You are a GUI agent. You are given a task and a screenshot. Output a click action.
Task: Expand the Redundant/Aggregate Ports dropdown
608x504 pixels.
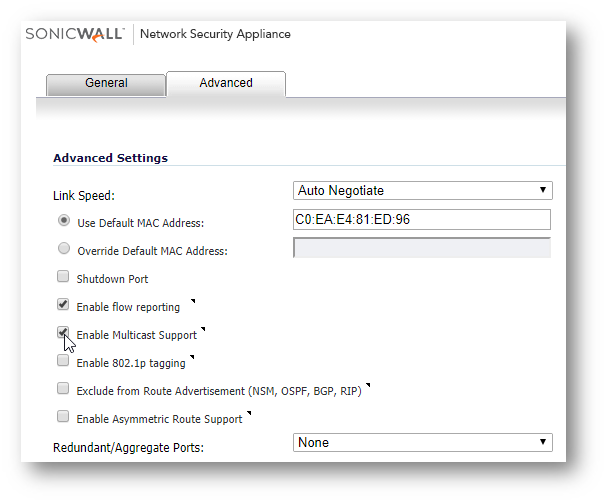pyautogui.click(x=424, y=442)
